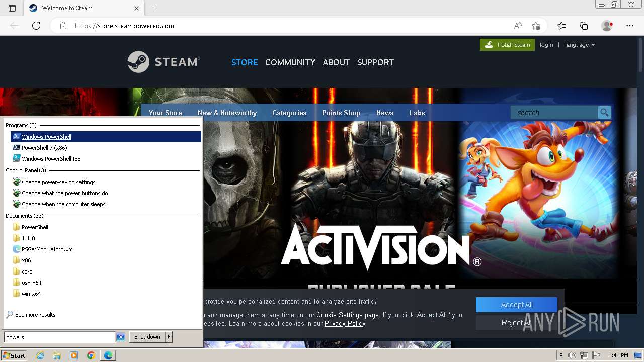644x362 pixels.
Task: Go to the ABOUT page on Steam
Action: point(336,62)
